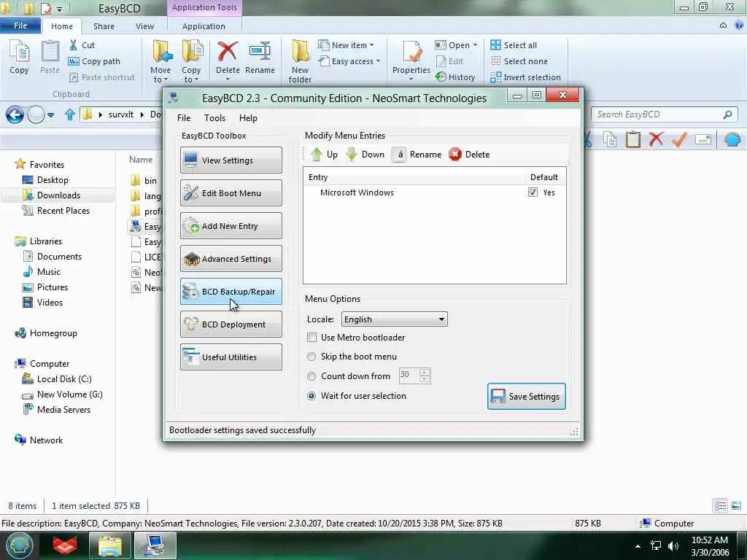Click the Windows Start orb
Viewport: 747px width, 560px height.
(x=19, y=545)
